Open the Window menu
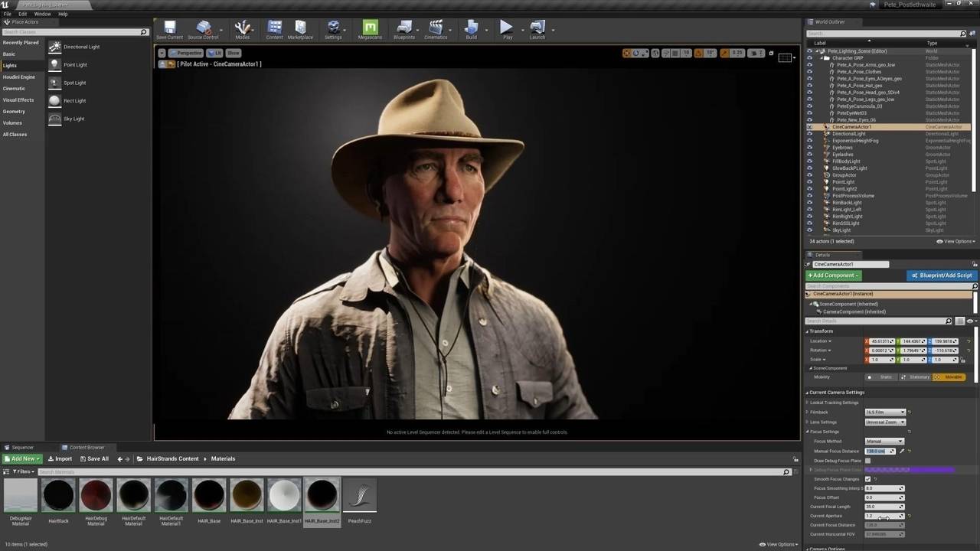The height and width of the screenshot is (551, 980). click(42, 14)
